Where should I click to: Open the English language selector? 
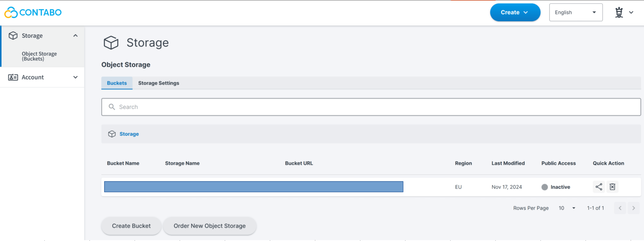576,12
